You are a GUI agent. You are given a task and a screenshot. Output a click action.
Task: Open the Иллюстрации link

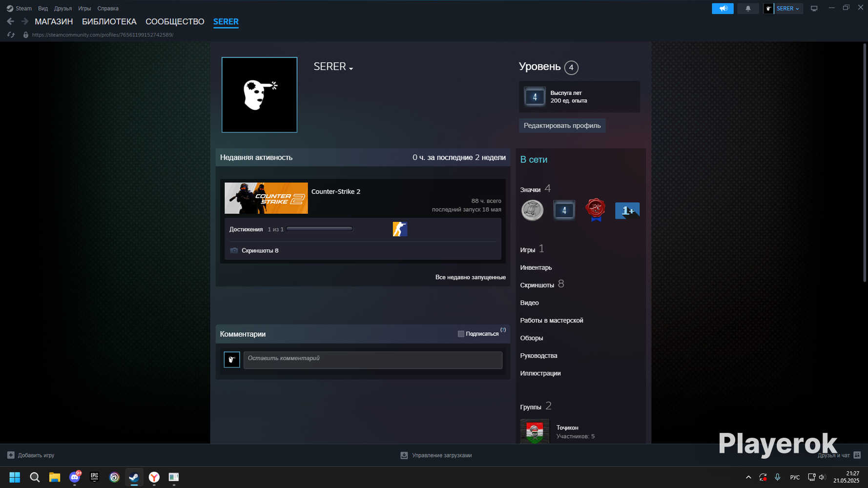[540, 373]
